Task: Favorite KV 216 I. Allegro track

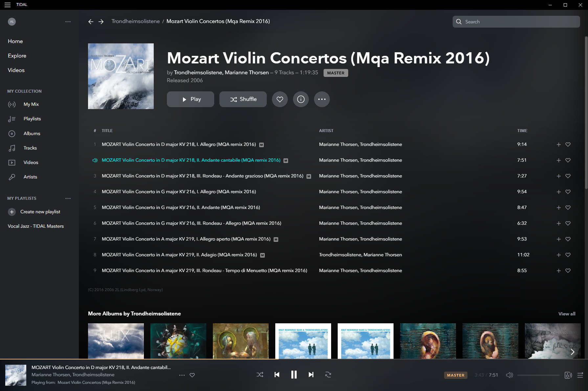Action: [x=568, y=192]
